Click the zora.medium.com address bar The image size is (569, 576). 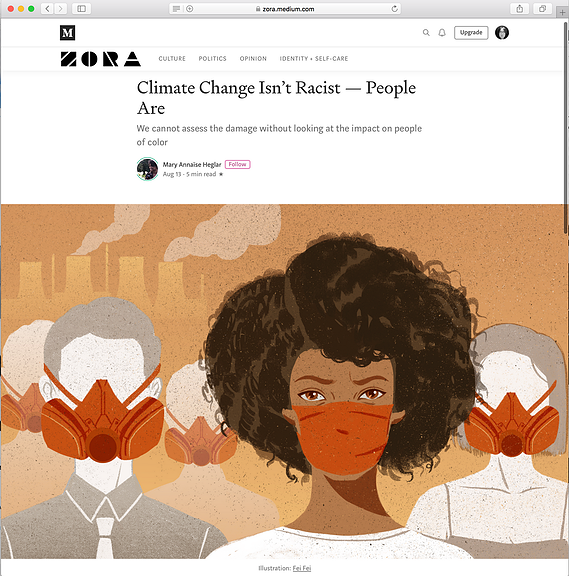285,9
